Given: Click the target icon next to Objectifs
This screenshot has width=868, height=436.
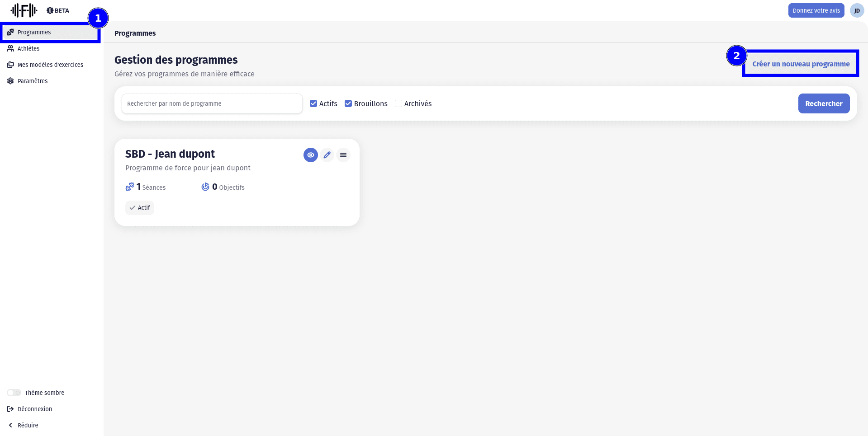Looking at the screenshot, I should tap(205, 187).
